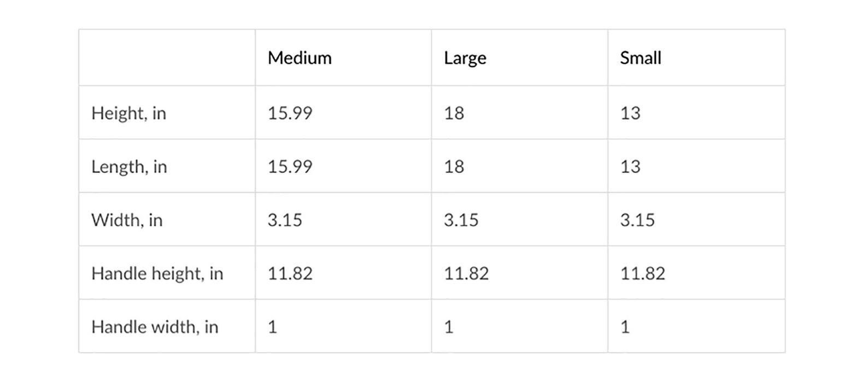Select the Large column header
Image resolution: width=868 pixels, height=381 pixels.
pyautogui.click(x=465, y=58)
